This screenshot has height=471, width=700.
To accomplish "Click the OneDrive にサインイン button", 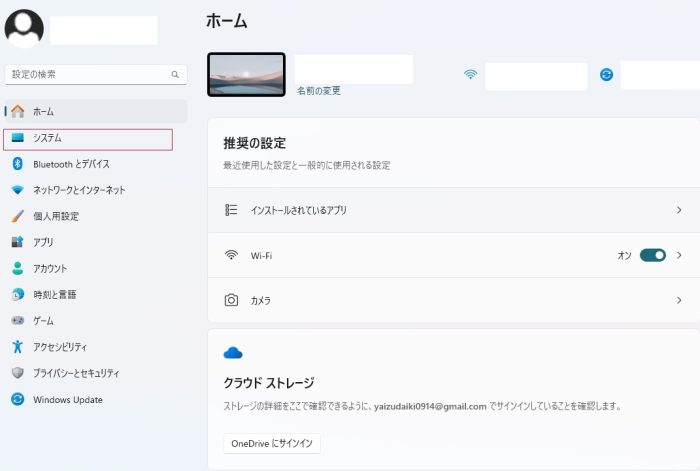I will 272,443.
